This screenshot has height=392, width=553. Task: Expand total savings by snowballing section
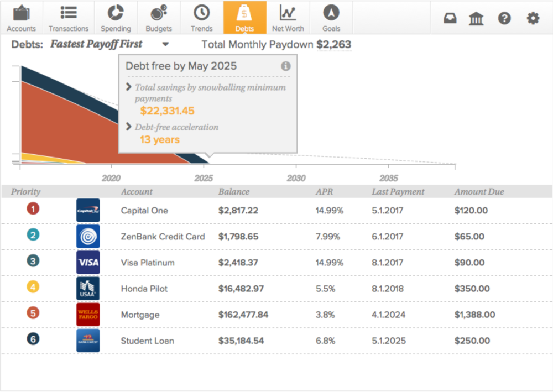[129, 87]
